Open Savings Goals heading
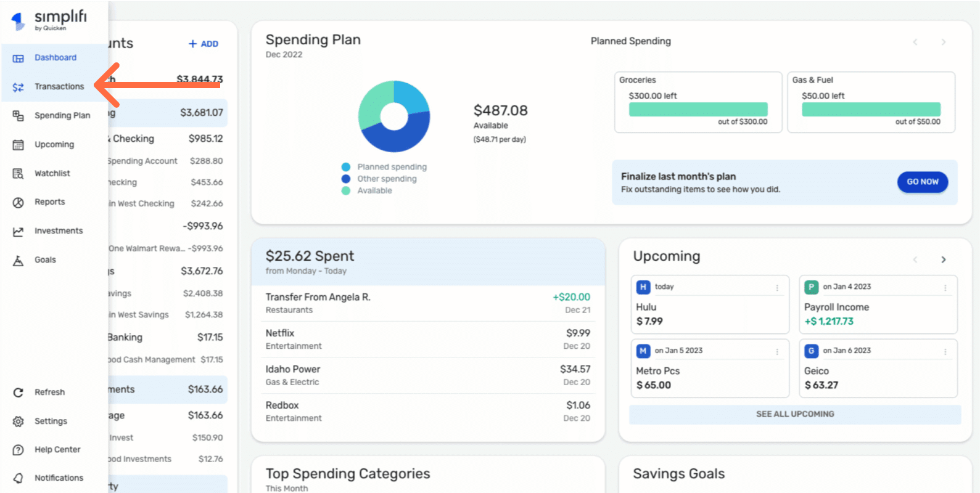This screenshot has height=493, width=980. point(678,474)
